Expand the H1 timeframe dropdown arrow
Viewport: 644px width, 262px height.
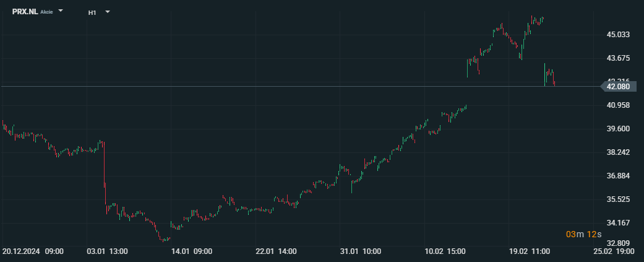click(108, 11)
